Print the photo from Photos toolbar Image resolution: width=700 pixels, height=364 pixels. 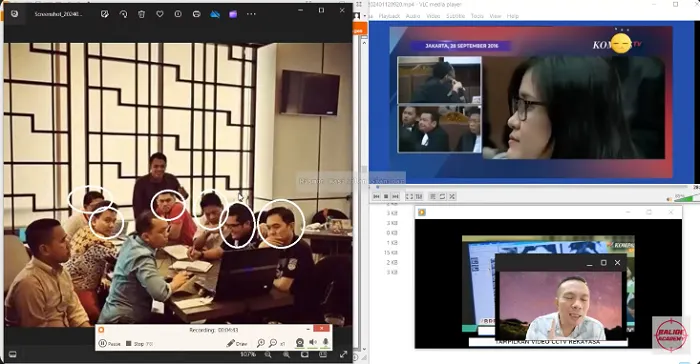pyautogui.click(x=196, y=14)
